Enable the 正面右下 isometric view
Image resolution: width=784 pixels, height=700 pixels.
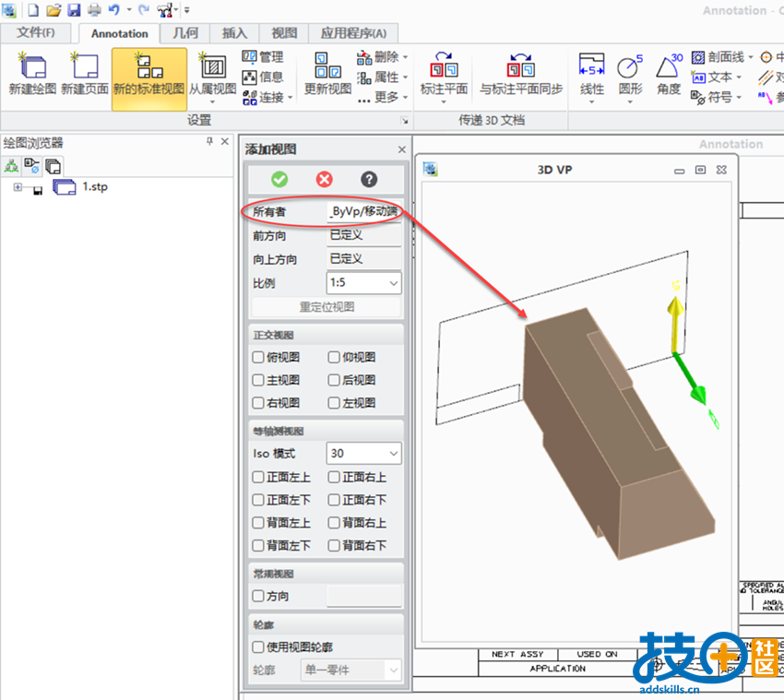(334, 500)
